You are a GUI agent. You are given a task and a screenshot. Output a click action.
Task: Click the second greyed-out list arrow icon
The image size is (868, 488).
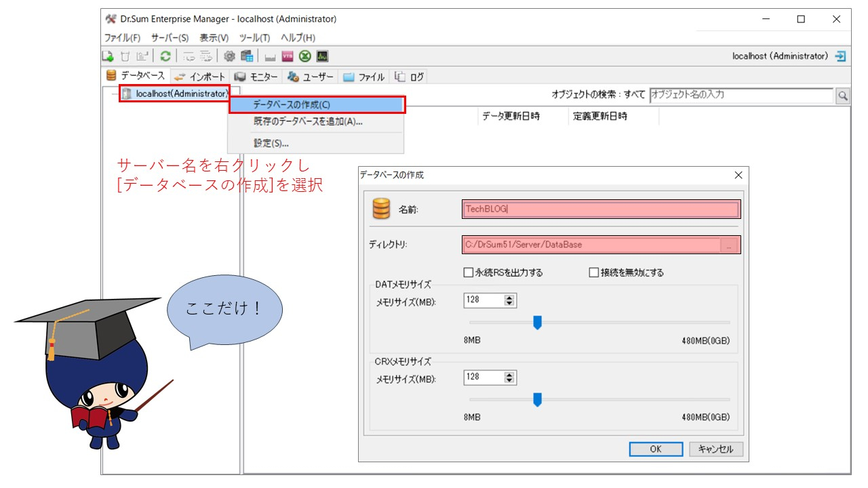(206, 56)
